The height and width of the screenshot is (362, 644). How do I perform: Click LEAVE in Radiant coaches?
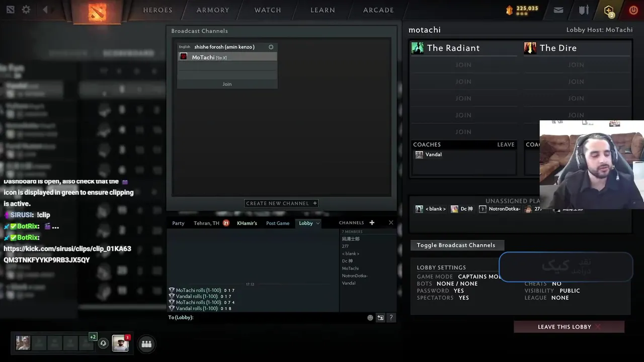[x=506, y=145]
